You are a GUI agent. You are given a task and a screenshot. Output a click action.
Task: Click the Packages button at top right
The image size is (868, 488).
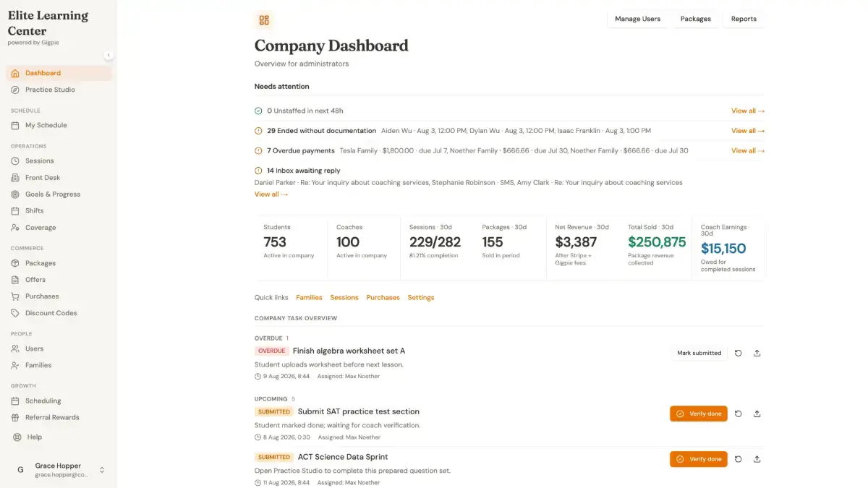[695, 19]
